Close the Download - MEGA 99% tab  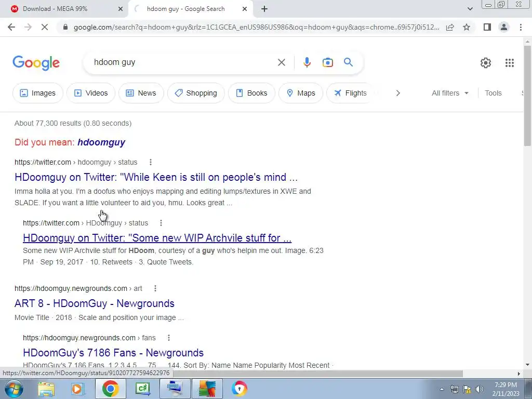click(121, 9)
